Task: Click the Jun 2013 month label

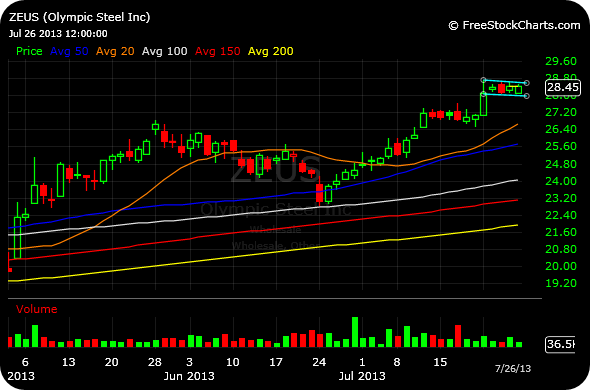Action: [x=189, y=376]
